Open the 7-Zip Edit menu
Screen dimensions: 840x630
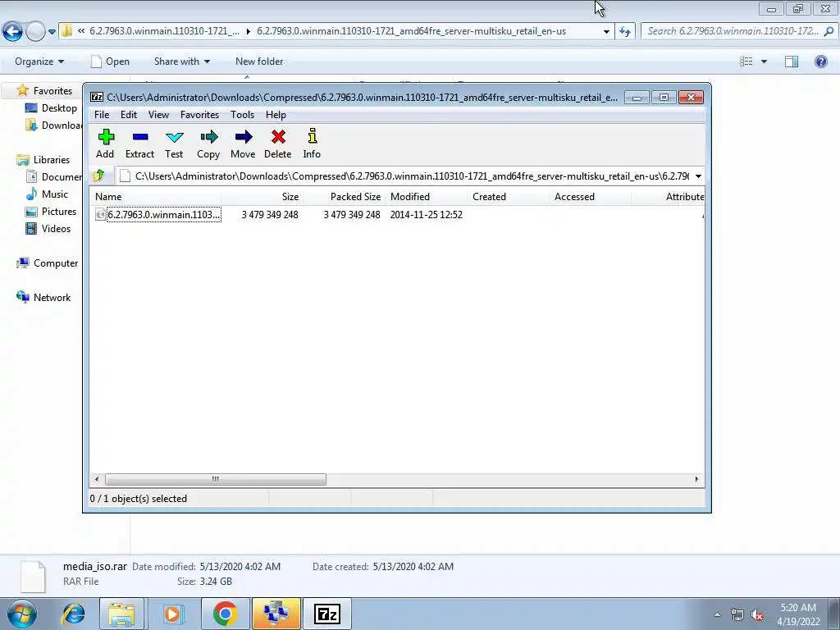129,115
